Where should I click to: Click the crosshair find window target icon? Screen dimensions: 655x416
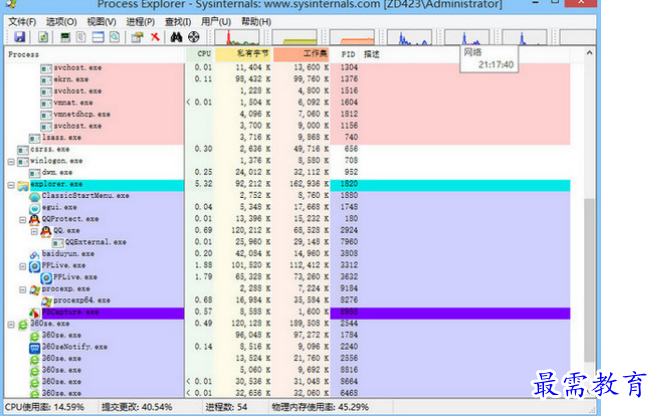click(x=194, y=37)
